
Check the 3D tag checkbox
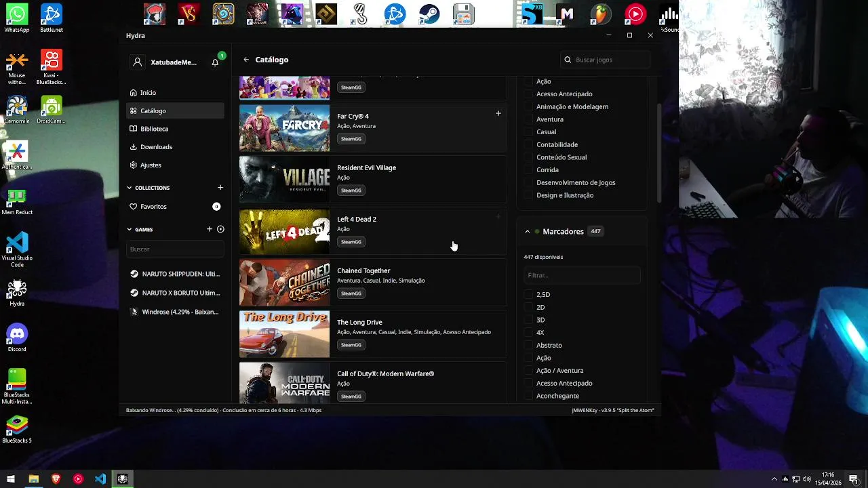point(528,320)
